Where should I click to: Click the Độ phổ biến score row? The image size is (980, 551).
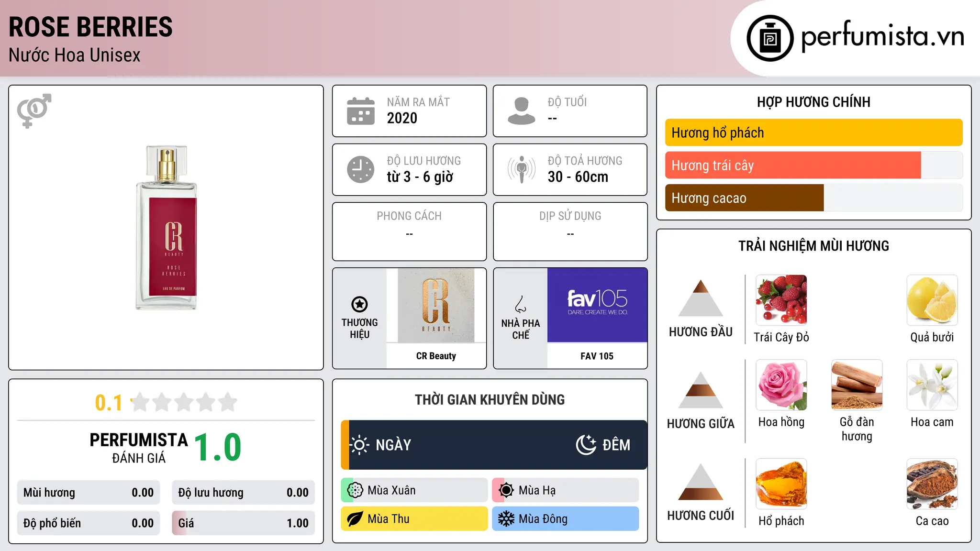coord(89,523)
